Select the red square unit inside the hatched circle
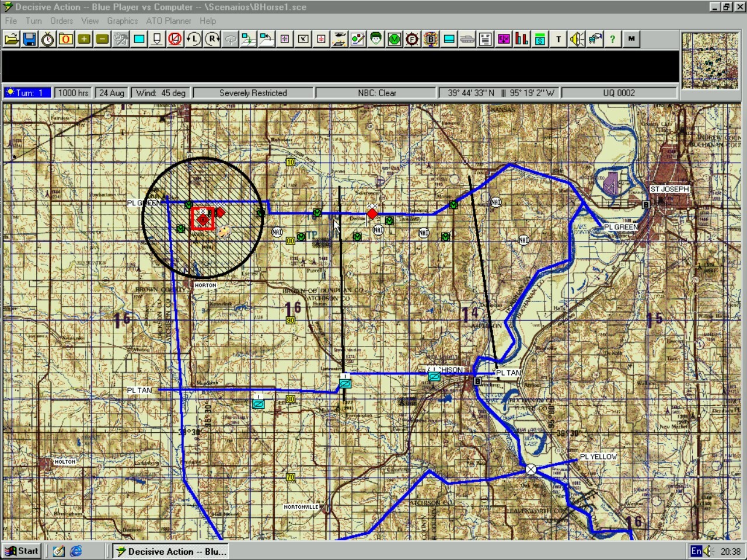Image resolution: width=747 pixels, height=560 pixels. click(203, 219)
